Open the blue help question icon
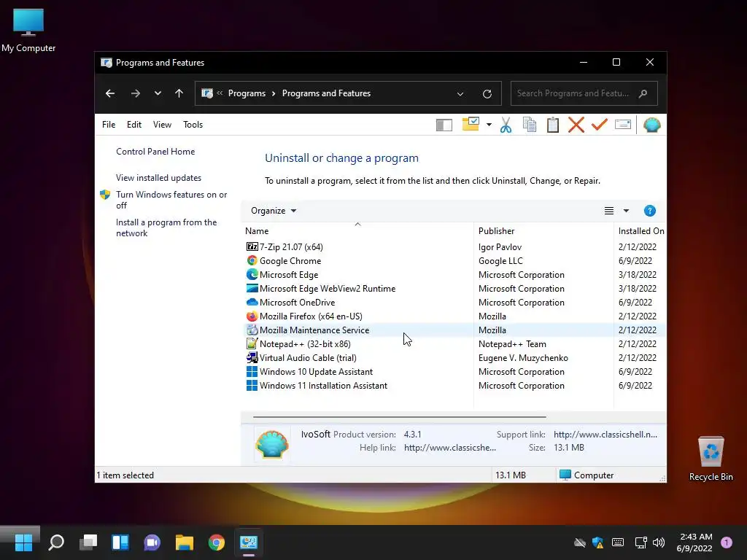Screen dimensions: 747x560 click(649, 211)
